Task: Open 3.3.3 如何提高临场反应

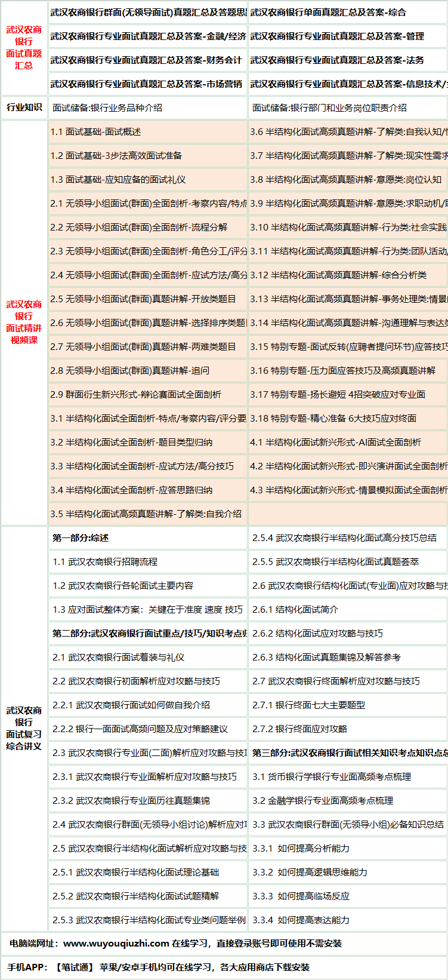Action: tap(301, 896)
